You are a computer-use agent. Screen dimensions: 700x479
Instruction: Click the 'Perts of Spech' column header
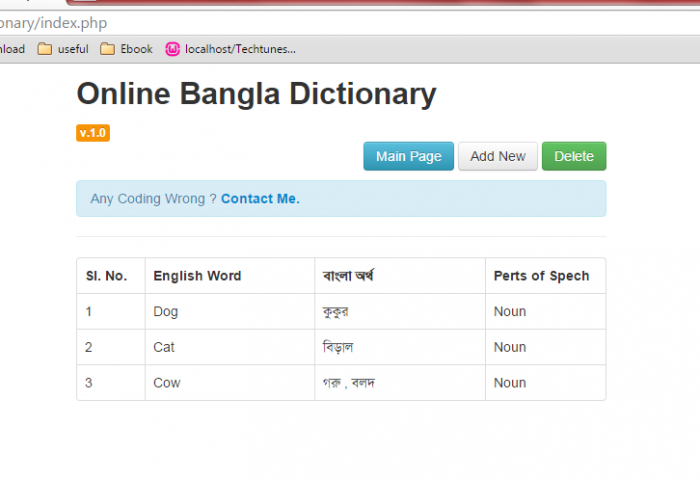(541, 276)
